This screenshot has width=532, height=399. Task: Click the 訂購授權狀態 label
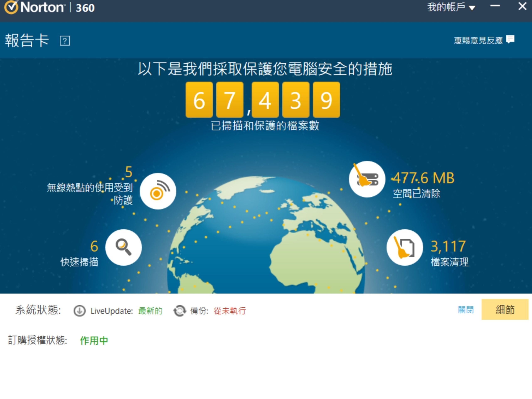[x=38, y=340]
